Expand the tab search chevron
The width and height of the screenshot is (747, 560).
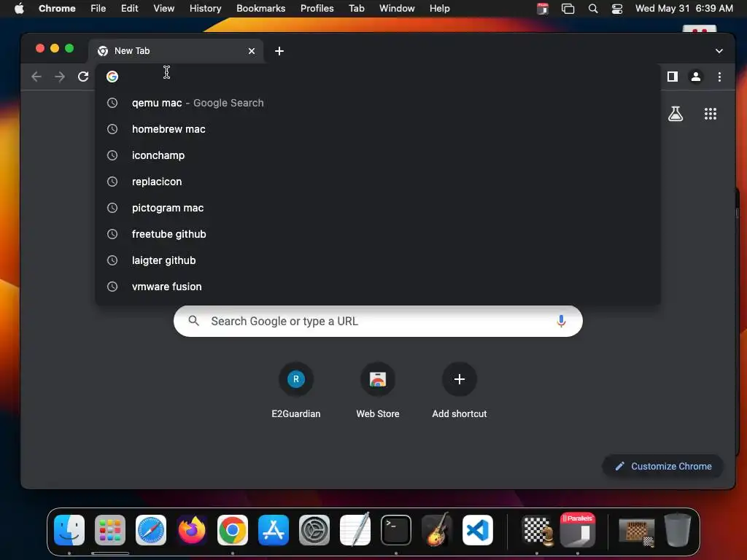(719, 51)
